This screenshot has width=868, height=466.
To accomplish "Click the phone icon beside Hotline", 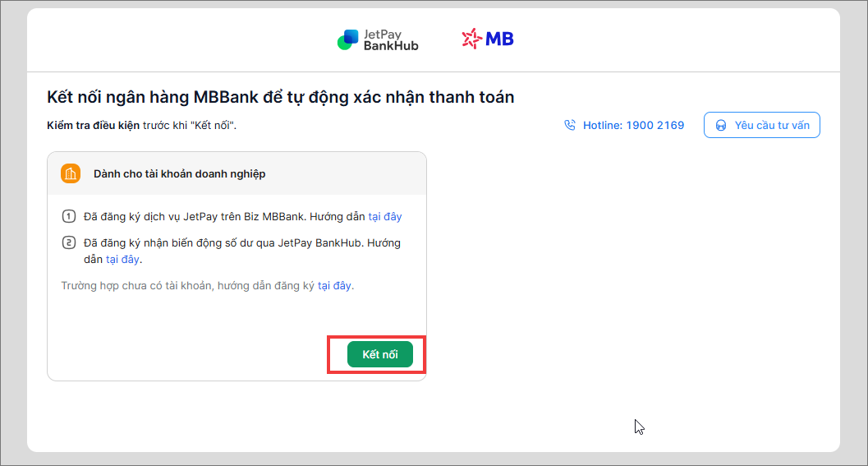I will [570, 125].
